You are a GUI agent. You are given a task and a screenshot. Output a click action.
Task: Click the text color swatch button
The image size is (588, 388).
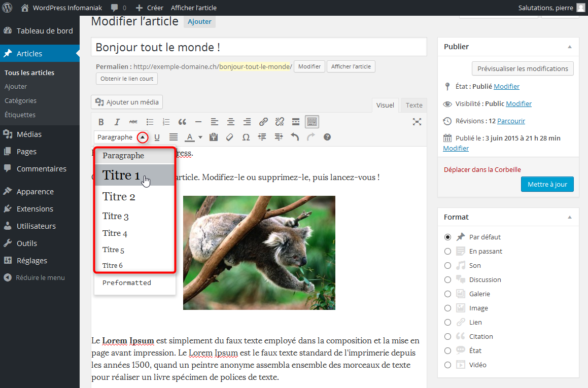click(189, 137)
